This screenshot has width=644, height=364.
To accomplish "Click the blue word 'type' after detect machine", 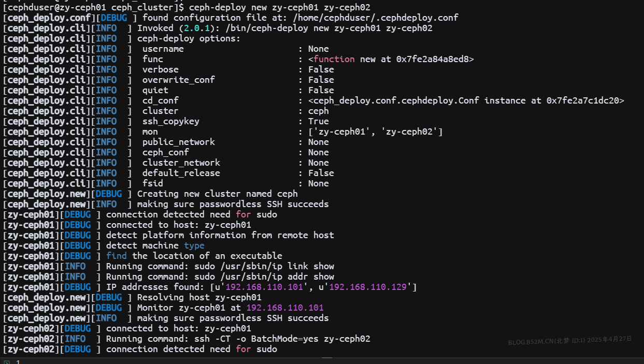I will [x=194, y=245].
